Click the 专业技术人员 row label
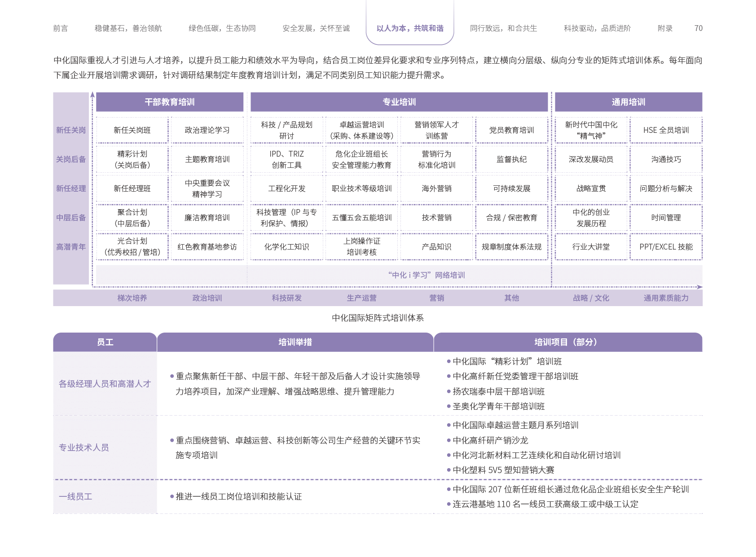The width and height of the screenshot is (756, 557). (84, 447)
